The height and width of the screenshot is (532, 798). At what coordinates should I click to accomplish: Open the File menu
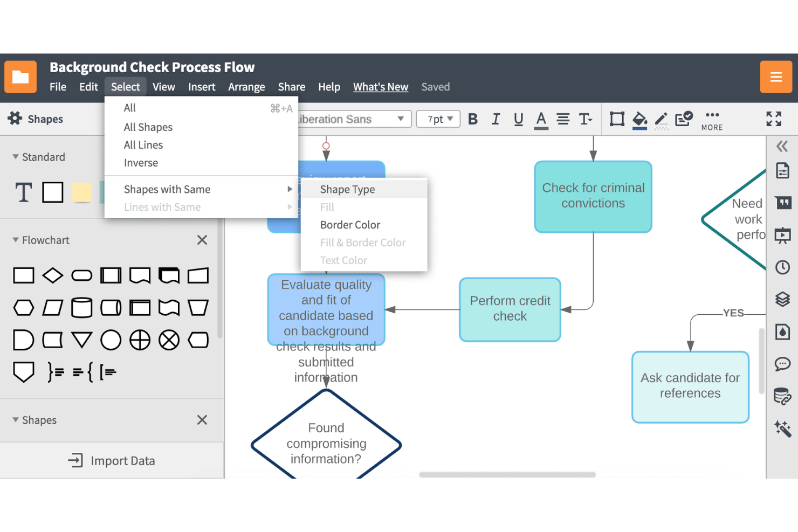[x=58, y=87]
